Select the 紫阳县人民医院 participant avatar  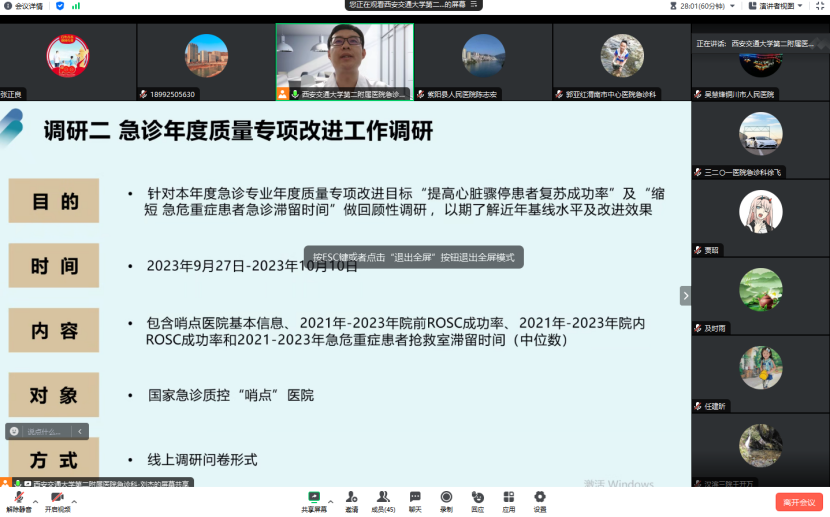[x=483, y=56]
